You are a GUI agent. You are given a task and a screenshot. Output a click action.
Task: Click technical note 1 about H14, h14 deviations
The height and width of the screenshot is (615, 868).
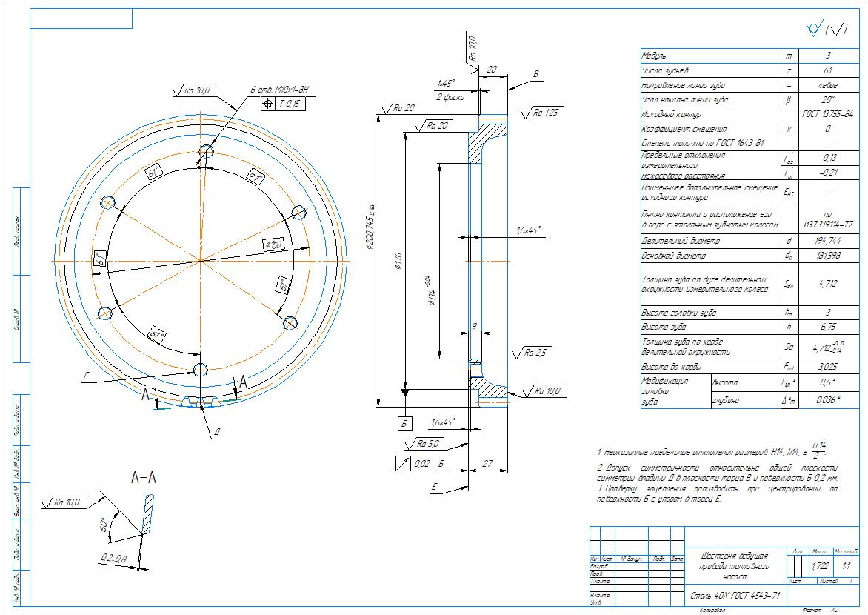click(712, 451)
